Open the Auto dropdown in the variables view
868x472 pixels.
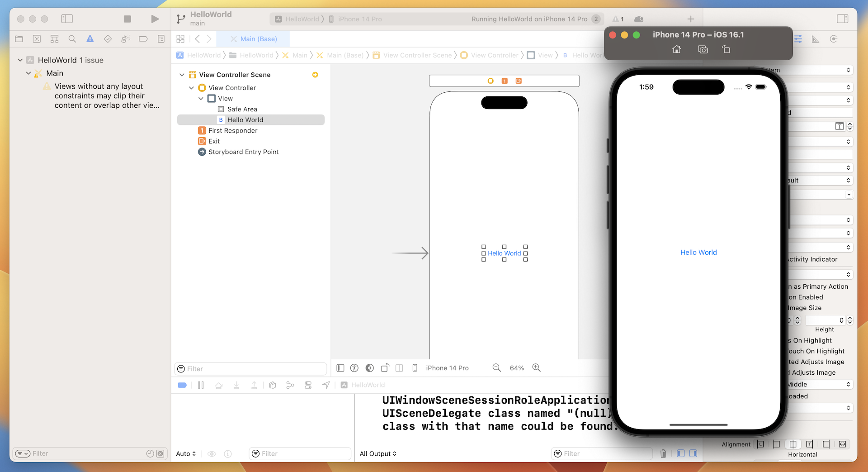[x=185, y=453]
